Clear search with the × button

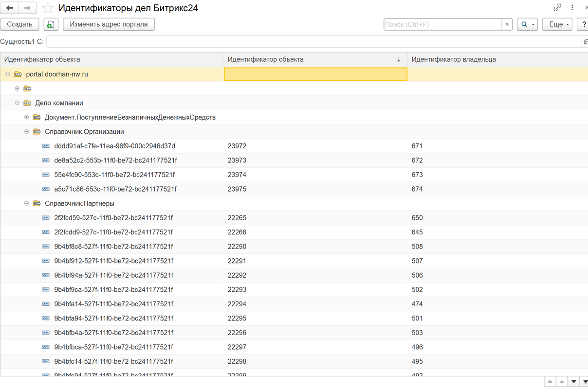click(507, 24)
